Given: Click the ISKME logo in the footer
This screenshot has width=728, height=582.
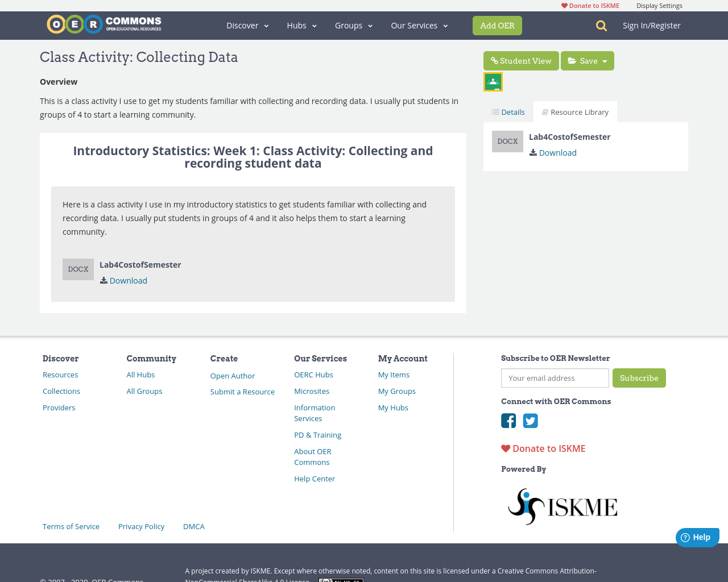Looking at the screenshot, I should [562, 505].
